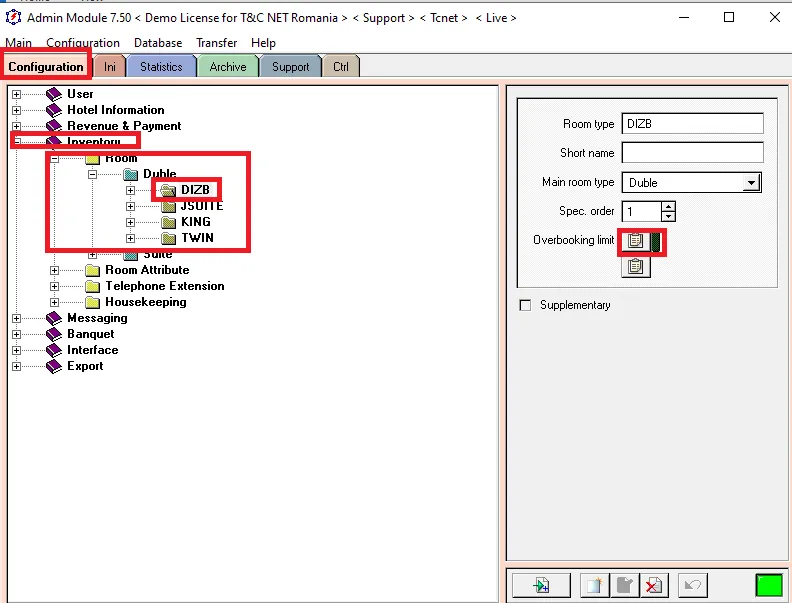Click the open DIZB folder icon
Screen dimensions: 792x603
(167, 190)
